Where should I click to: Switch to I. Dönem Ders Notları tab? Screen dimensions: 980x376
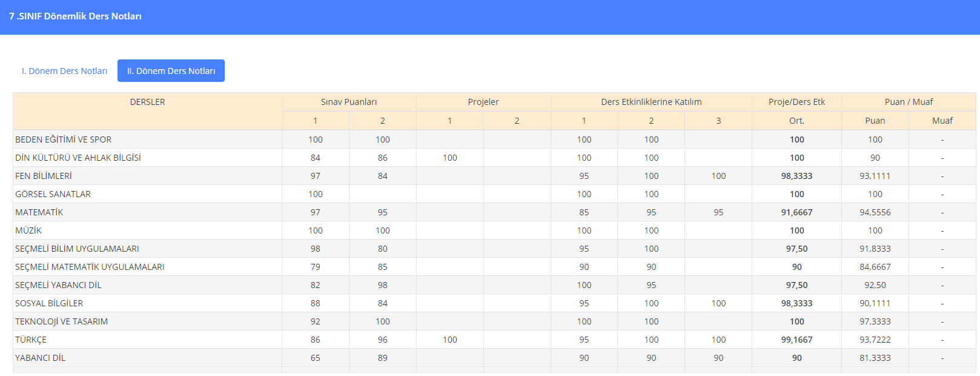[x=64, y=71]
